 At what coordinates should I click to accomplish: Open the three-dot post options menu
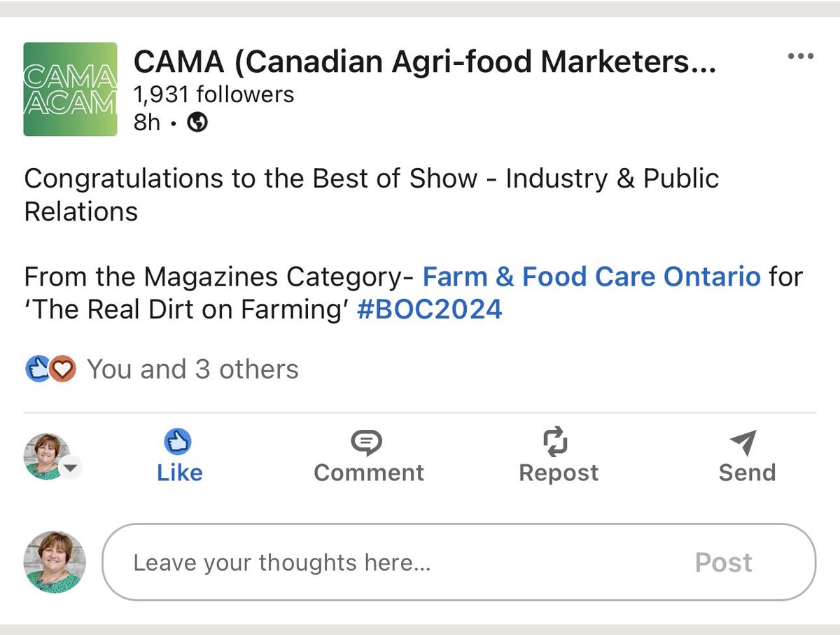coord(800,57)
